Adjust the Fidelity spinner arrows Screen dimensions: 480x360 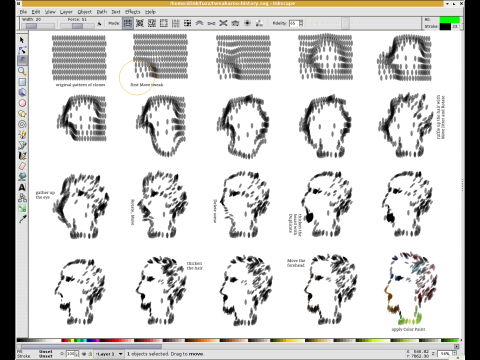(301, 23)
